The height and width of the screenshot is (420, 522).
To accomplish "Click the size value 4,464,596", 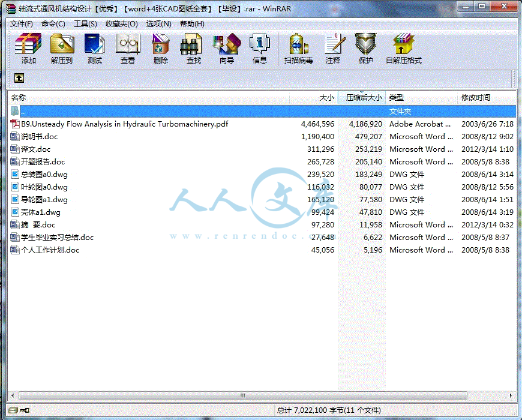I will coord(317,124).
